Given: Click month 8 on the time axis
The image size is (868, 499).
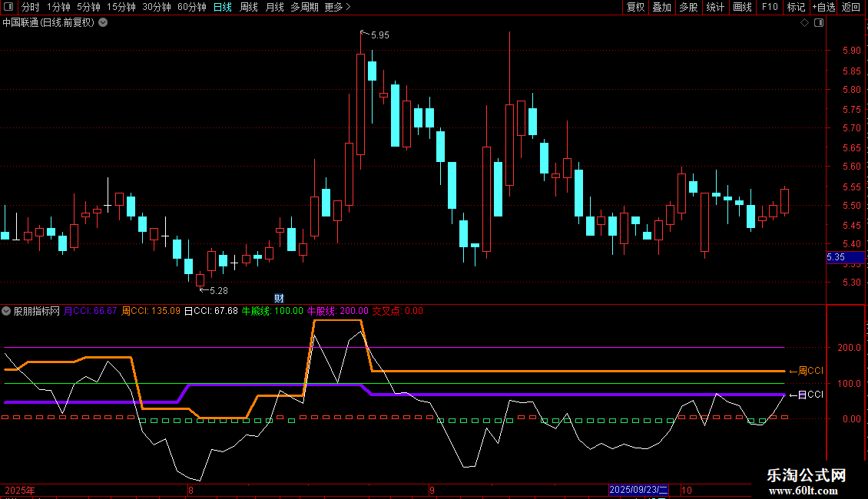Looking at the screenshot, I should coord(191,490).
